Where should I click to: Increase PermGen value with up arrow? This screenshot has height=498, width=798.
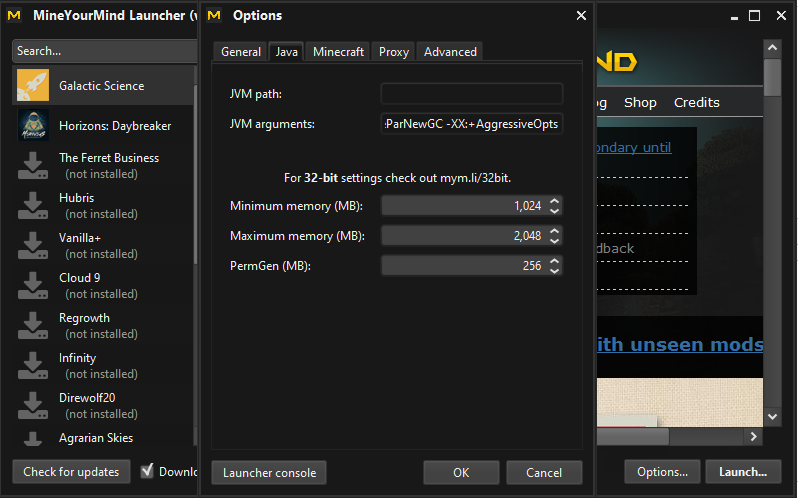coord(554,261)
